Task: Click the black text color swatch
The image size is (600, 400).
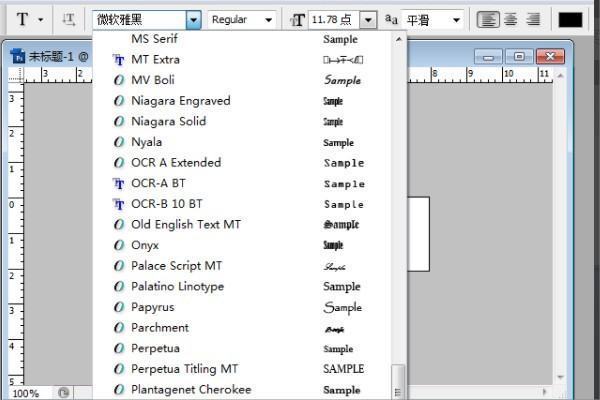Action: click(x=570, y=19)
